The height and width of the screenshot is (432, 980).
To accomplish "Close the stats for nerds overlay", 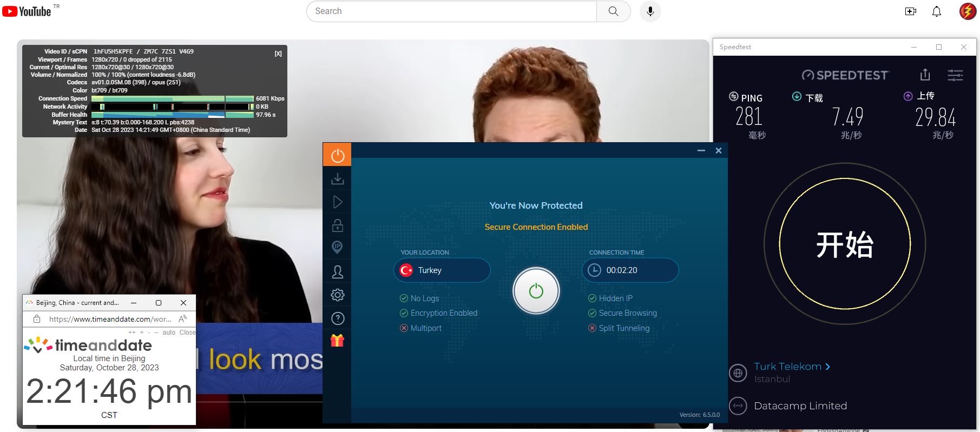I will (x=278, y=54).
